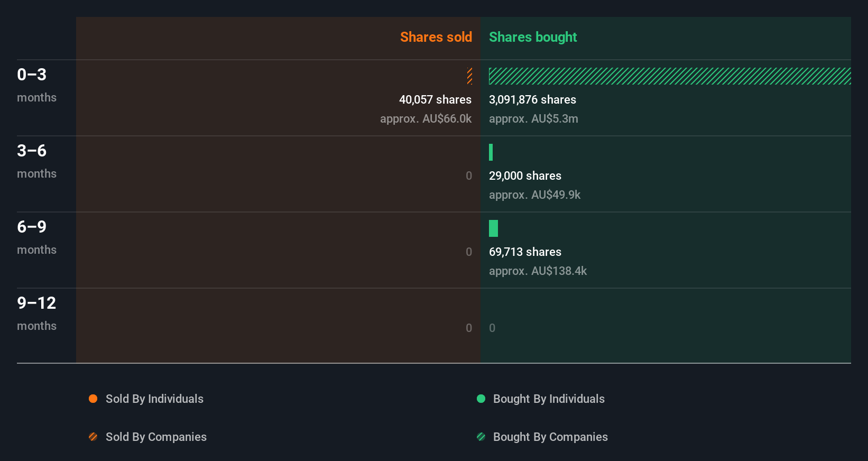Click the 3,091,876 shares value

coord(532,99)
